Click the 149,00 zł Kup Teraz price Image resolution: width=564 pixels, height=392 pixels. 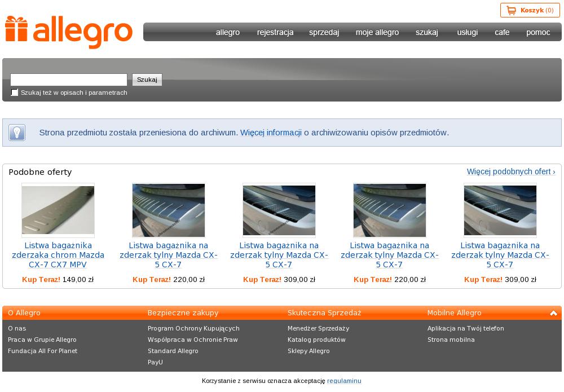pos(58,279)
